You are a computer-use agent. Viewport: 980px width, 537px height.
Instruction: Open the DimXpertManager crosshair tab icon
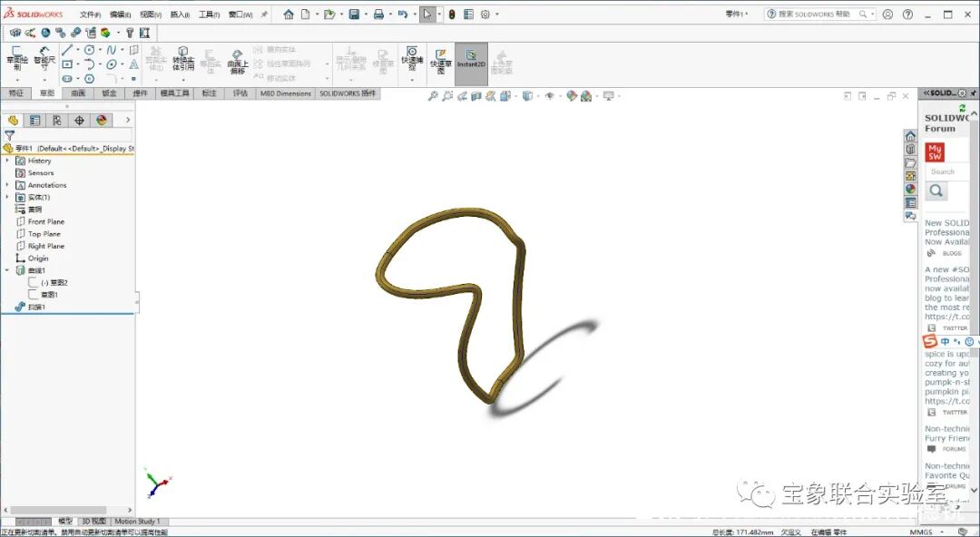pos(79,120)
